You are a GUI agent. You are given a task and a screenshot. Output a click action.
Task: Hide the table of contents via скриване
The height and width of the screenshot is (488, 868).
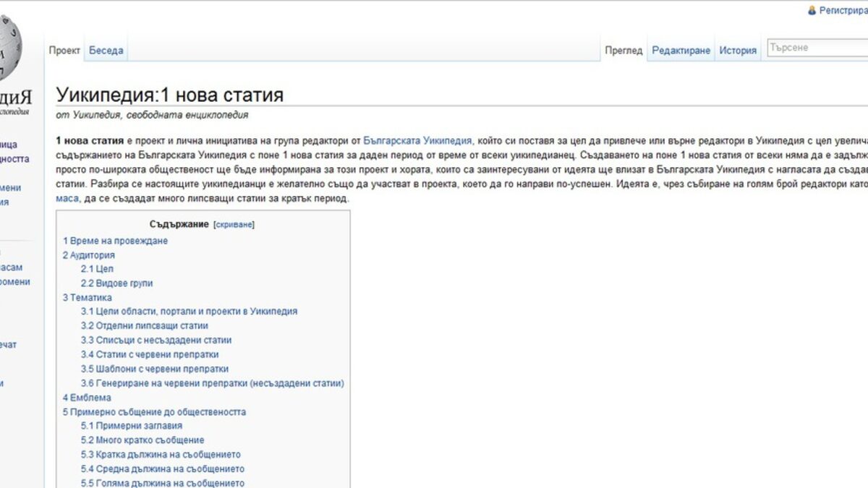tap(234, 225)
